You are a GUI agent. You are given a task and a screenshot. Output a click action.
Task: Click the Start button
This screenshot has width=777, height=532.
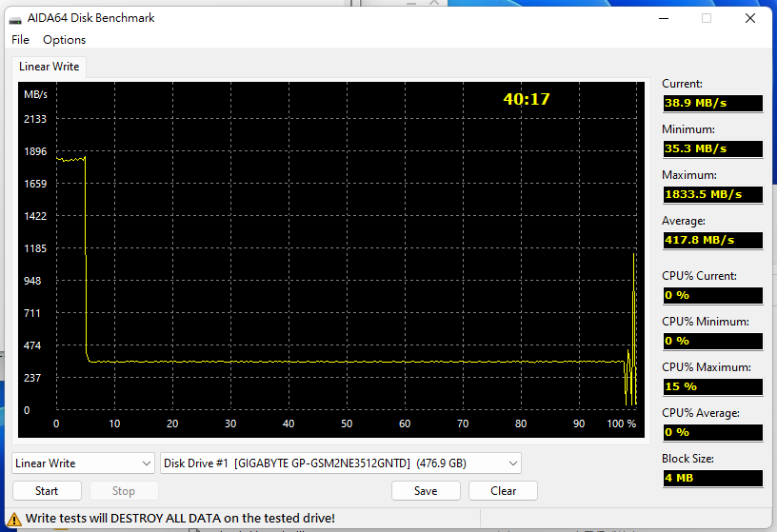pos(47,491)
